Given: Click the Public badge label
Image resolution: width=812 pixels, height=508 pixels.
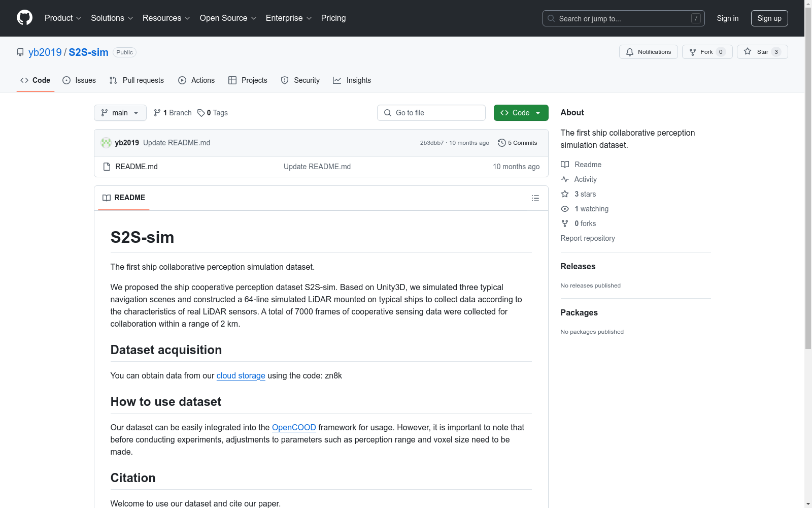Looking at the screenshot, I should [x=124, y=52].
